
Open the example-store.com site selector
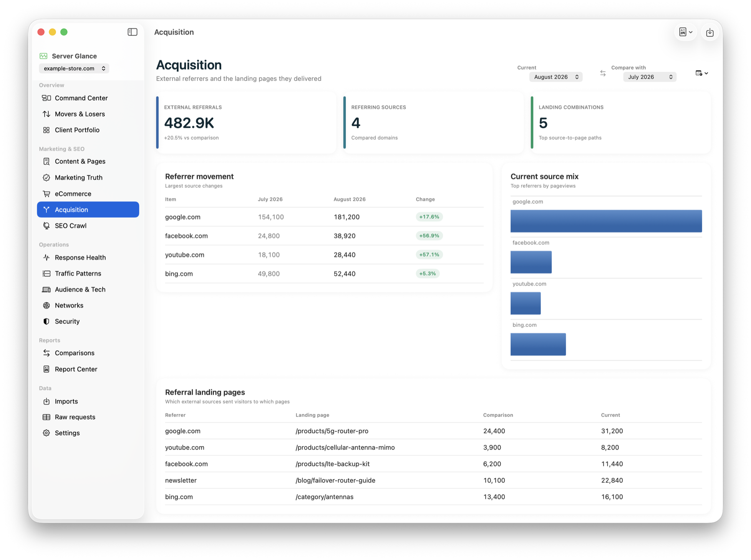coord(74,68)
